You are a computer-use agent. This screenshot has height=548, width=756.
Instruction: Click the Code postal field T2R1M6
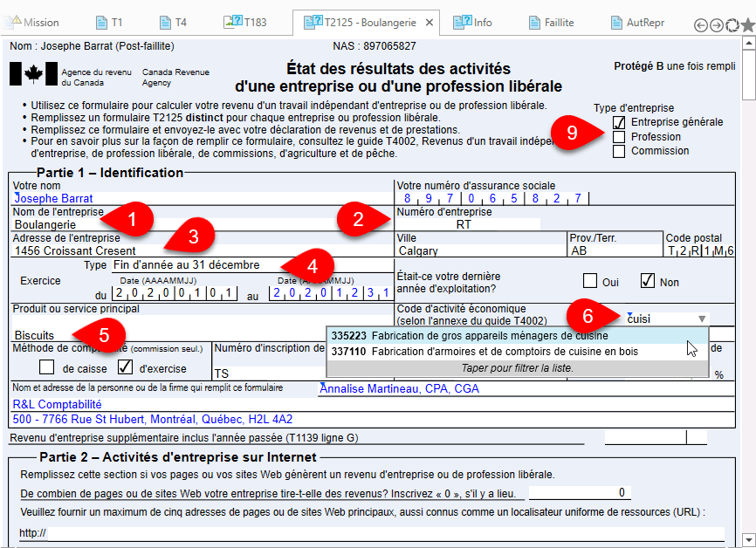(700, 251)
